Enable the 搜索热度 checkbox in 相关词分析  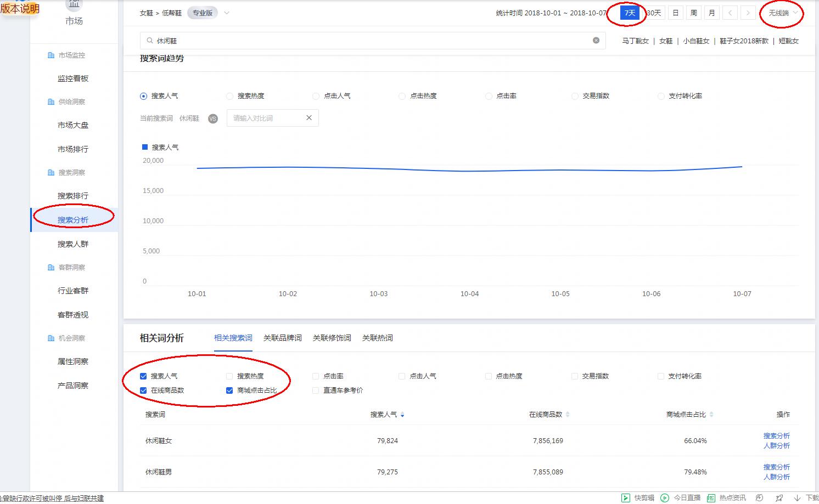229,376
